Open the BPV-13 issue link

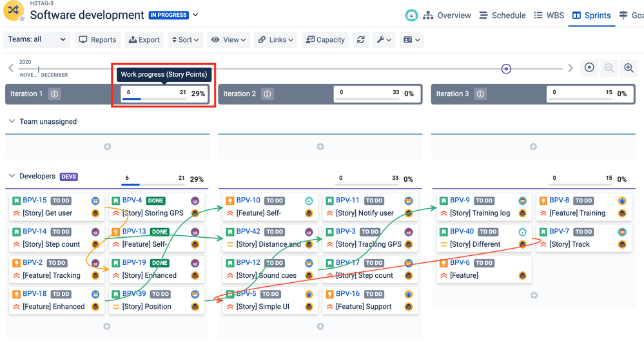[134, 231]
